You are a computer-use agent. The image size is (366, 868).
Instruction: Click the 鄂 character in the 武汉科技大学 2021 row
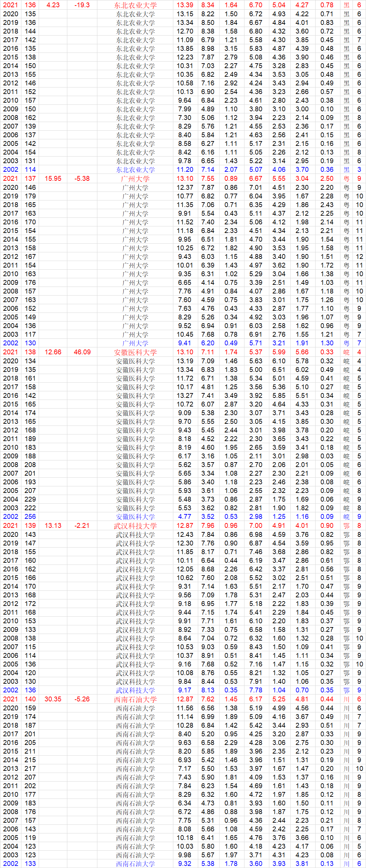[x=347, y=526]
